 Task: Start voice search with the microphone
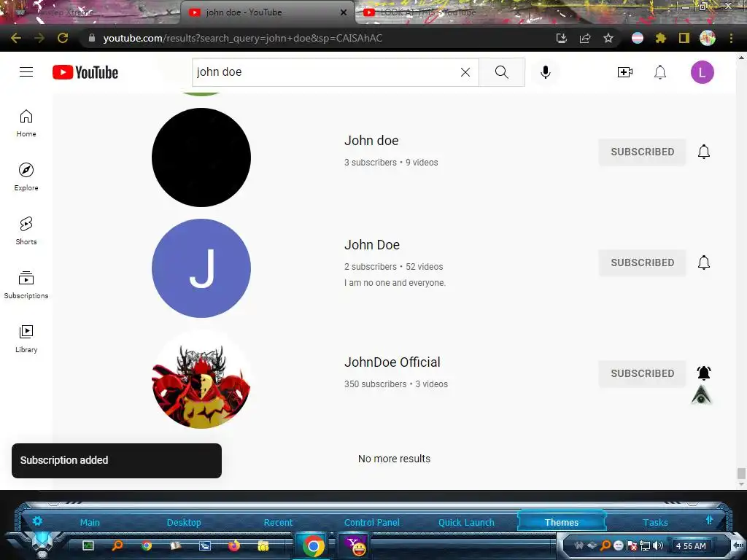pos(546,72)
